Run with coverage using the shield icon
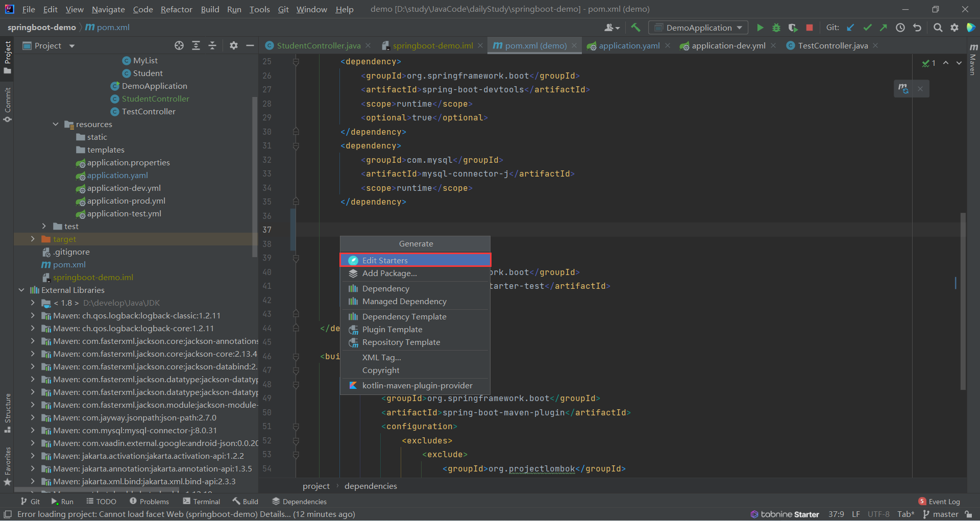 pyautogui.click(x=793, y=28)
